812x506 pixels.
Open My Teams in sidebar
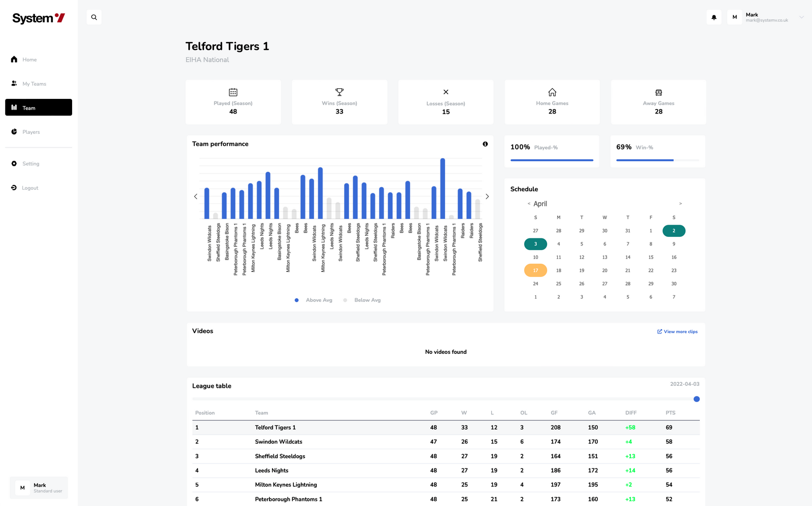point(34,84)
